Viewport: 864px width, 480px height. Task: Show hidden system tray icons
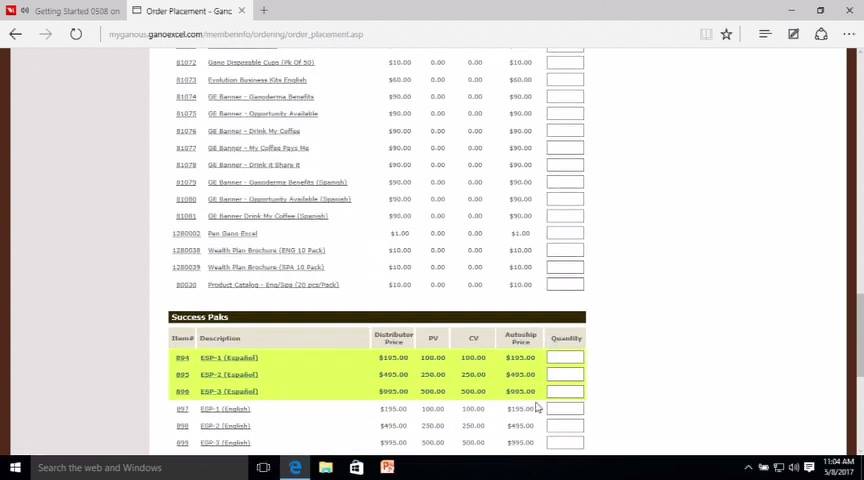tap(748, 467)
